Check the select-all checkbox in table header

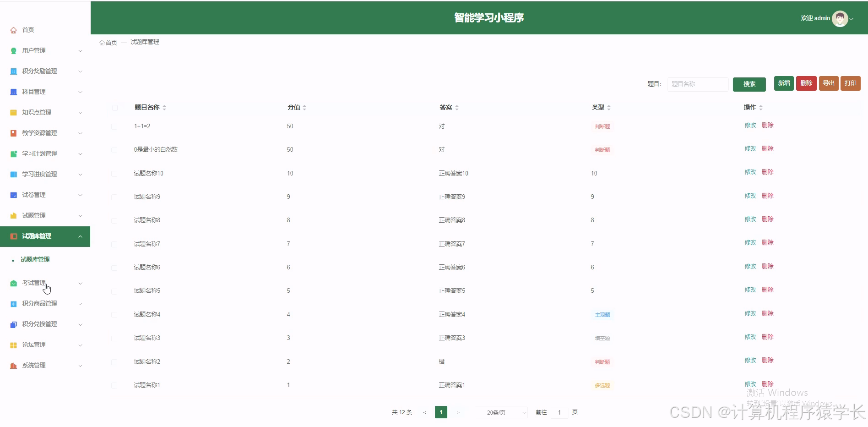click(114, 108)
